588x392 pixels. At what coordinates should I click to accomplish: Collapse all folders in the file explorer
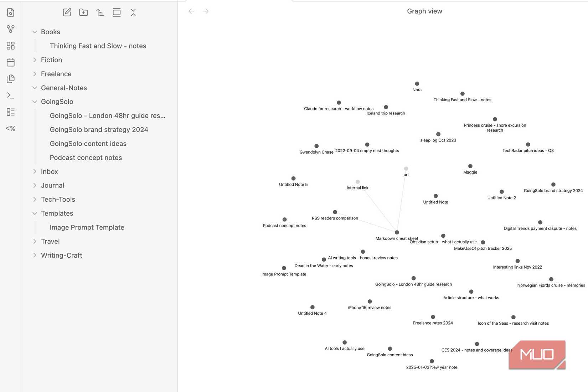click(133, 12)
